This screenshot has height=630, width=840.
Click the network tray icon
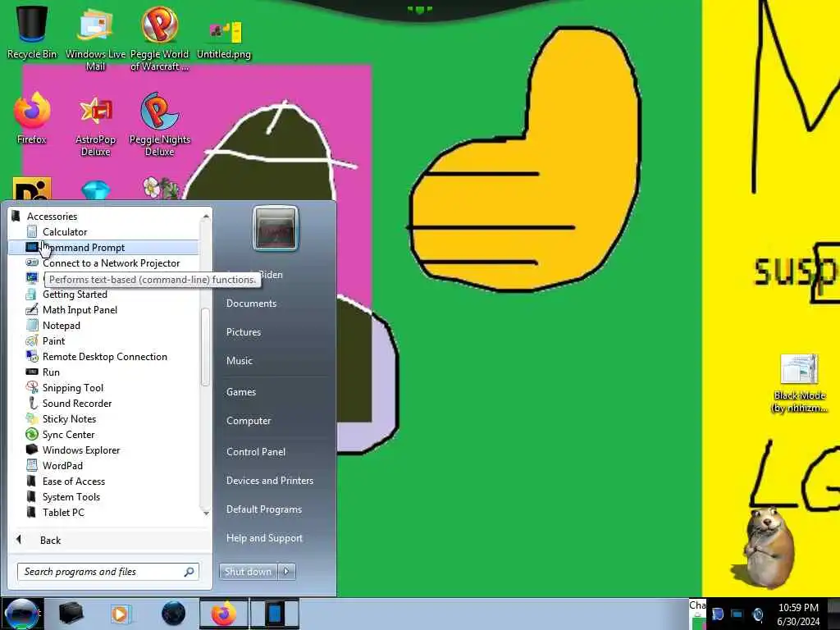click(x=737, y=614)
